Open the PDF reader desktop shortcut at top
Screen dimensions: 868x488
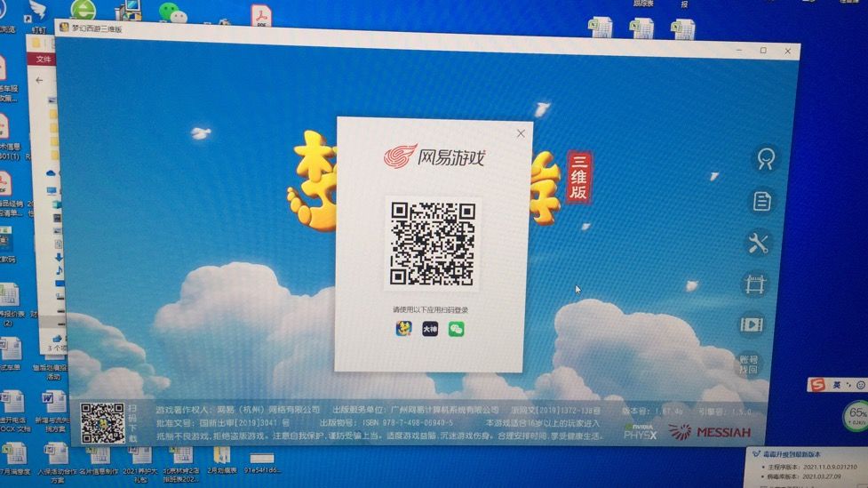click(x=260, y=15)
